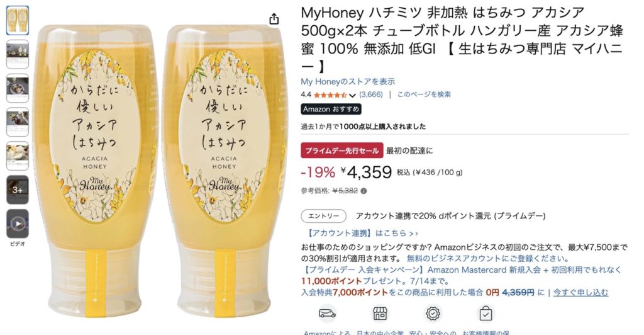Select the first two-bottle thumbnail
This screenshot has width=644, height=335.
pyautogui.click(x=18, y=20)
